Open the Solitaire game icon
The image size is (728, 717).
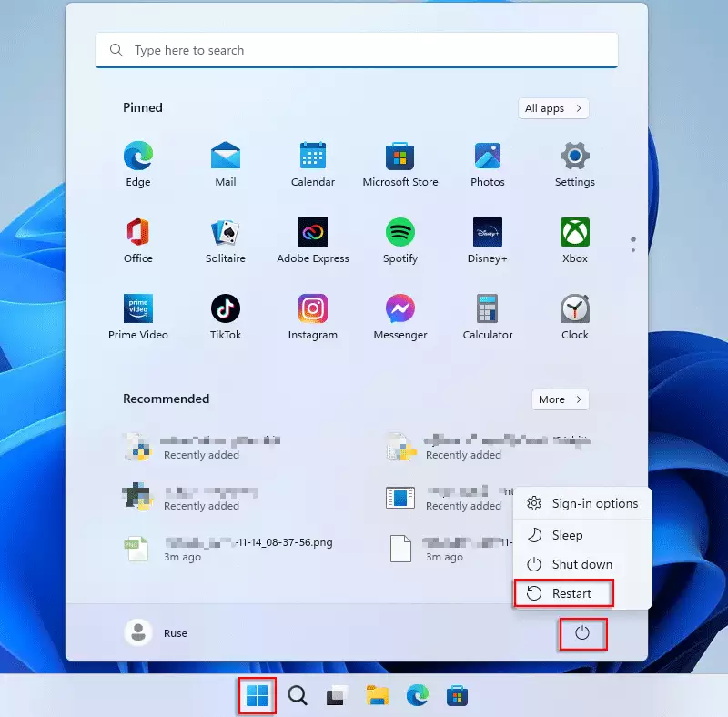226,233
